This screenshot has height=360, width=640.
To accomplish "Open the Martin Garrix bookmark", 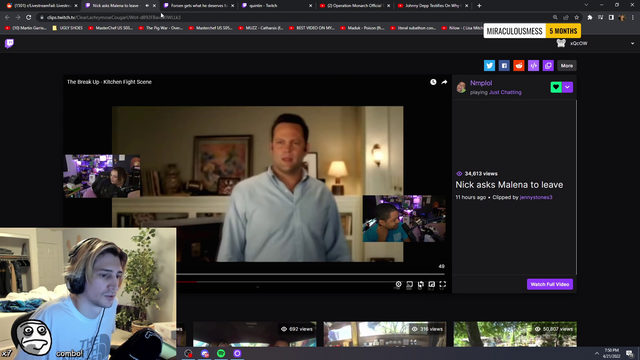I will tap(25, 28).
